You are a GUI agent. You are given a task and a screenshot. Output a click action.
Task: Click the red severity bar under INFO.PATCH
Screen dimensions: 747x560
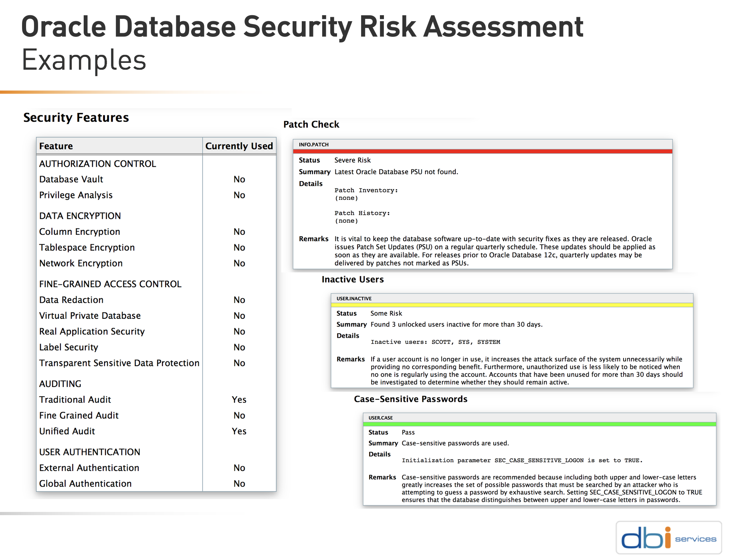[483, 151]
